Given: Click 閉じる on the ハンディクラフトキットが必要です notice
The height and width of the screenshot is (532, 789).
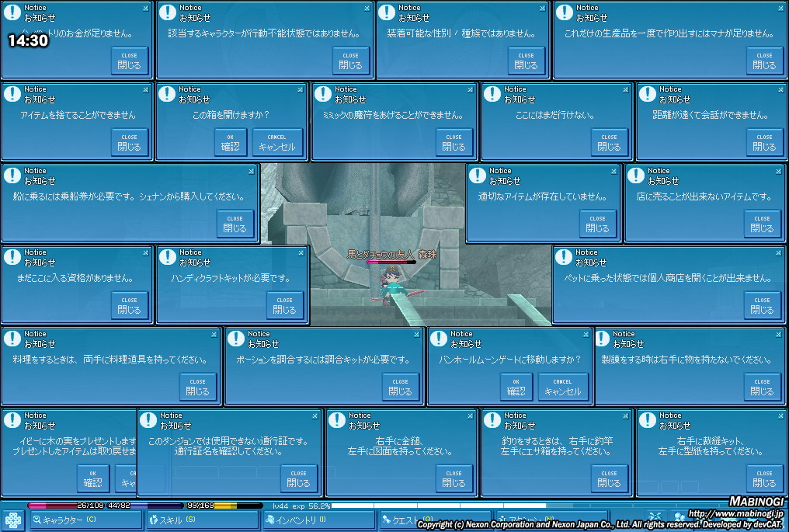Looking at the screenshot, I should click(284, 305).
